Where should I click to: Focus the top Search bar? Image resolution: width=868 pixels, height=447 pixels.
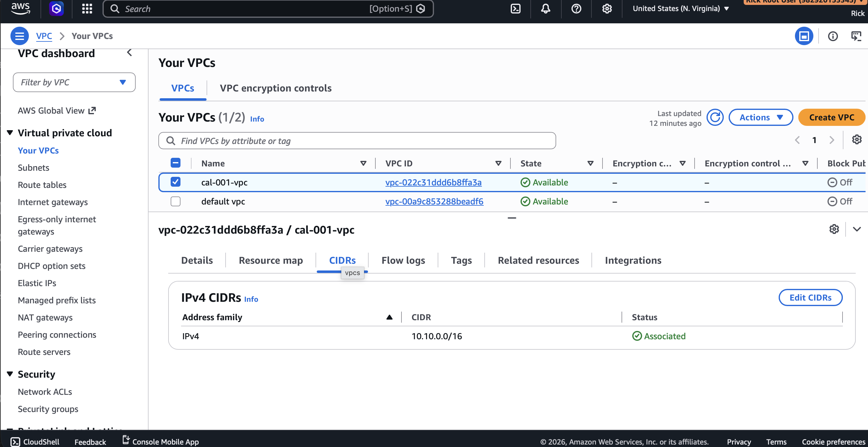(x=268, y=9)
